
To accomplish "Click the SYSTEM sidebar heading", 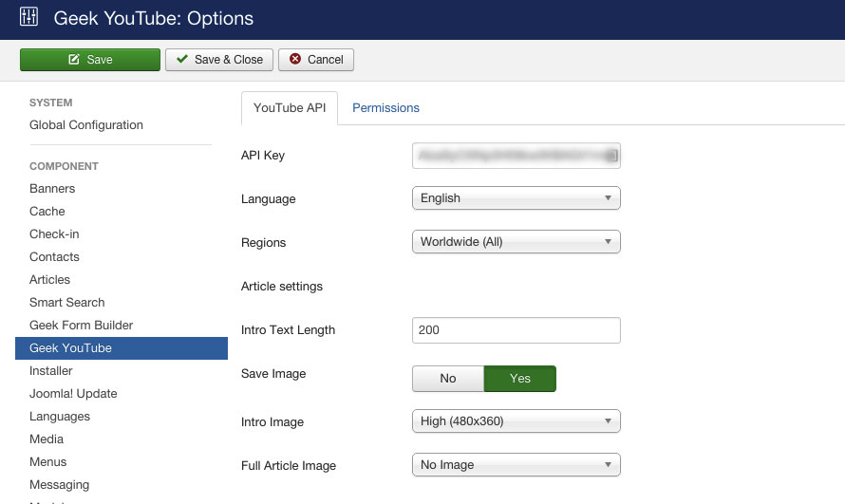I will pos(50,103).
